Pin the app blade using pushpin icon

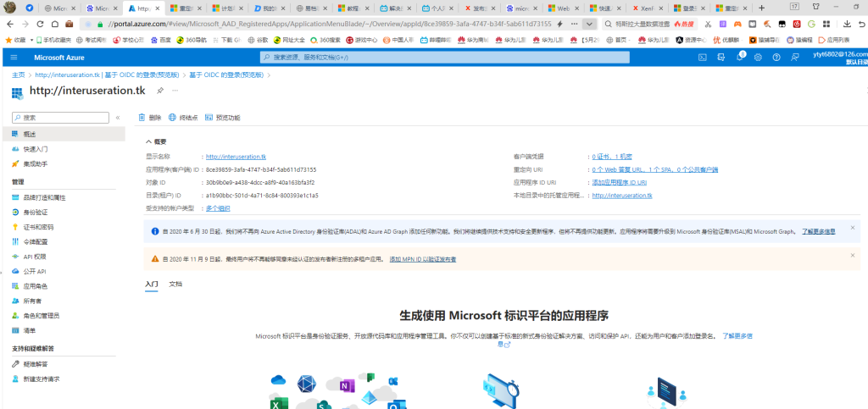(x=160, y=90)
